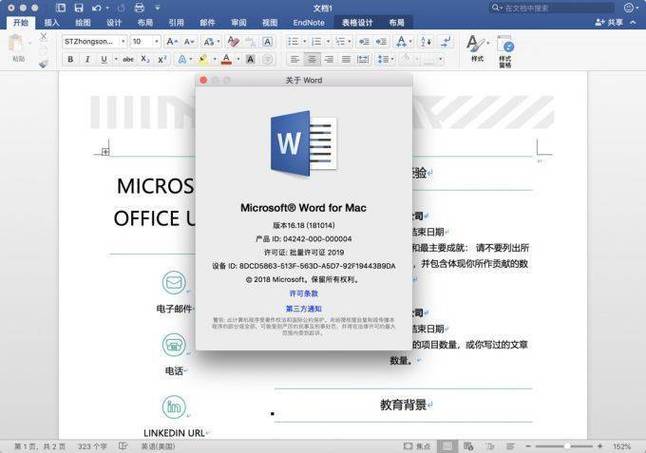Expand the Customize Quick Access Toolbar arrow

pyautogui.click(x=157, y=7)
